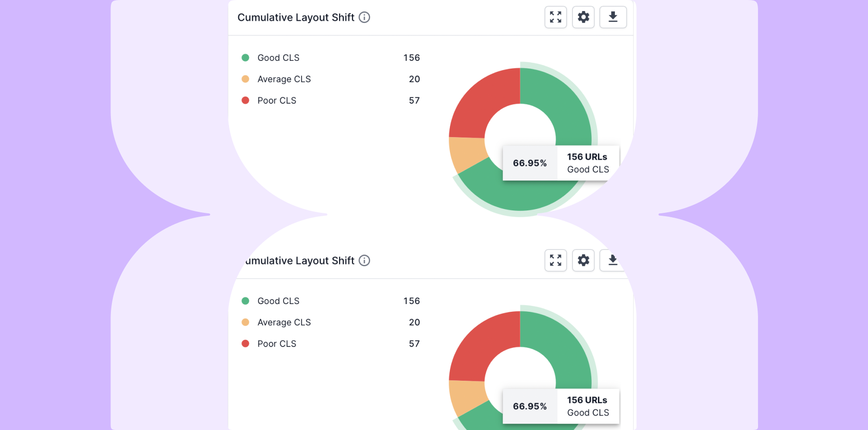
Task: Click the bottom chart's info icon
Action: [365, 261]
